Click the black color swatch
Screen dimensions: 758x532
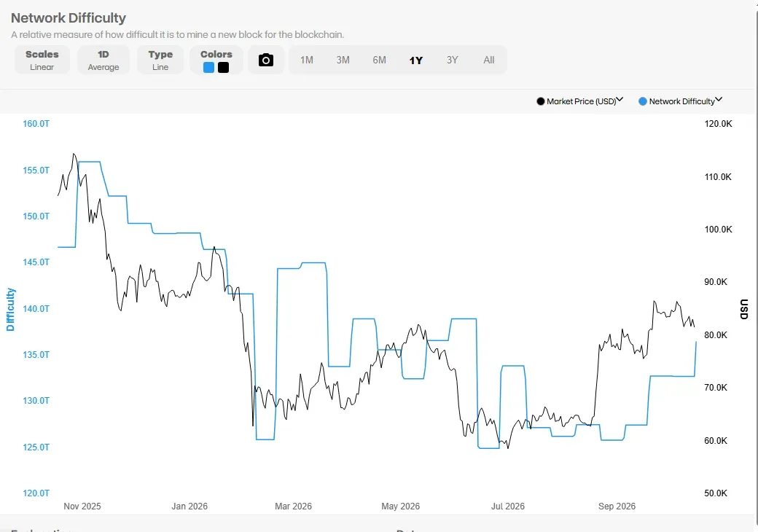(223, 68)
